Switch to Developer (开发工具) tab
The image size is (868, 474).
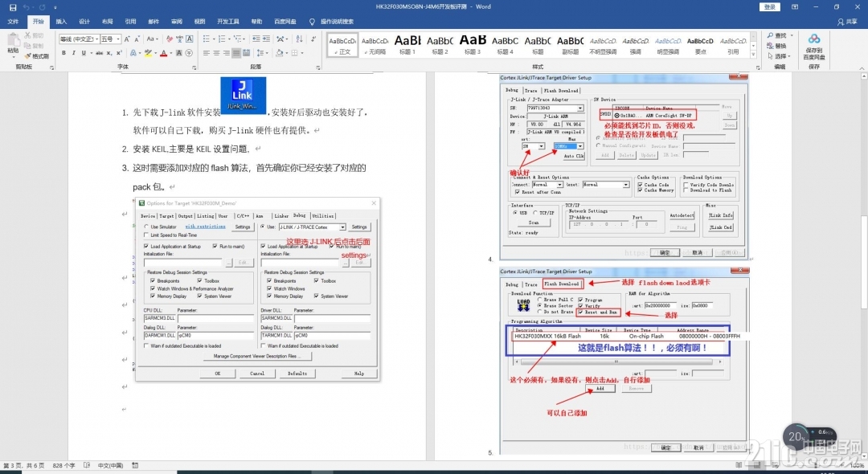(228, 22)
